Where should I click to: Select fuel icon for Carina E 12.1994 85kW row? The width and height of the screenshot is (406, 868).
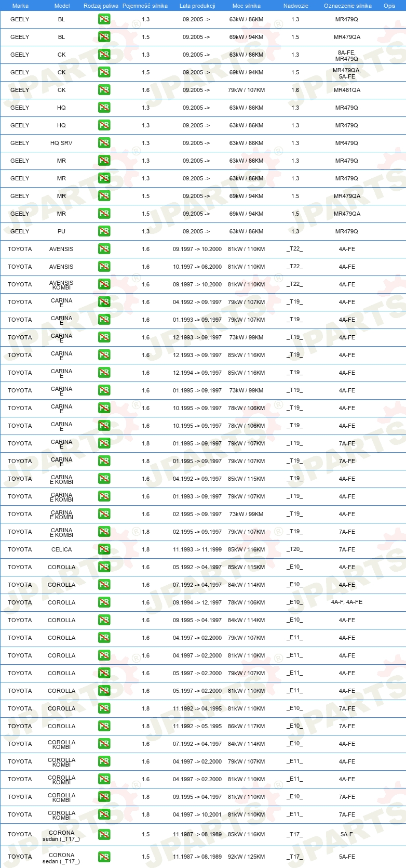pyautogui.click(x=104, y=373)
